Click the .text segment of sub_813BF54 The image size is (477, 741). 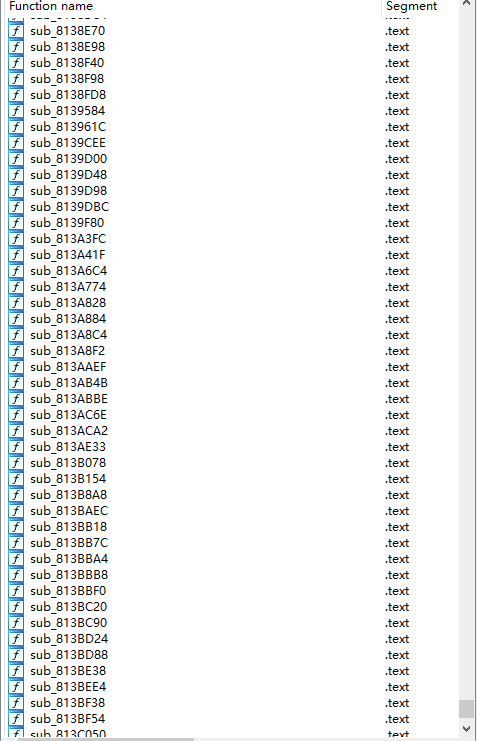point(397,719)
